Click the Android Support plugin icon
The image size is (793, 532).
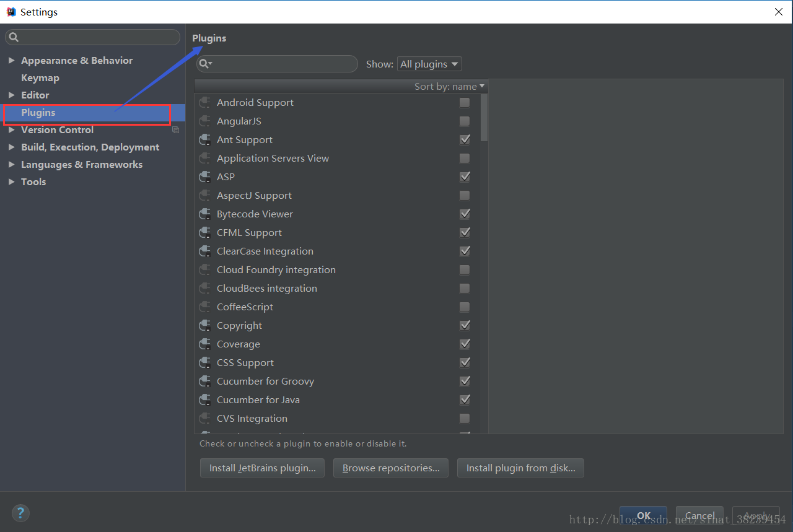point(204,103)
